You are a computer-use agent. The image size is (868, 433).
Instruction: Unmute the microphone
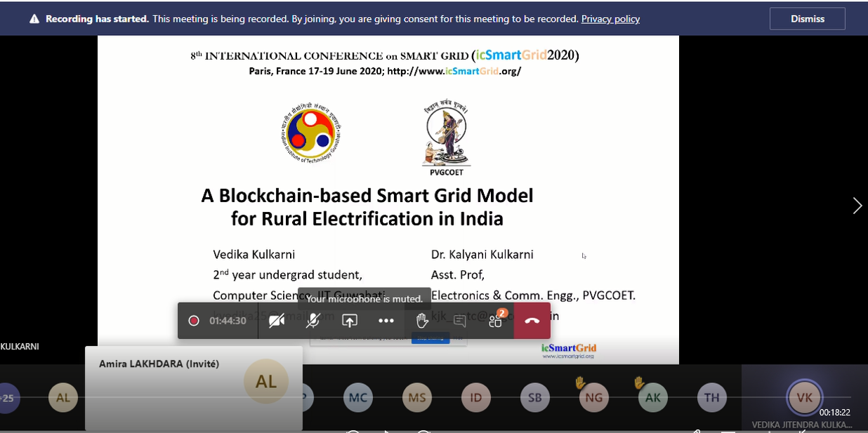pyautogui.click(x=313, y=321)
